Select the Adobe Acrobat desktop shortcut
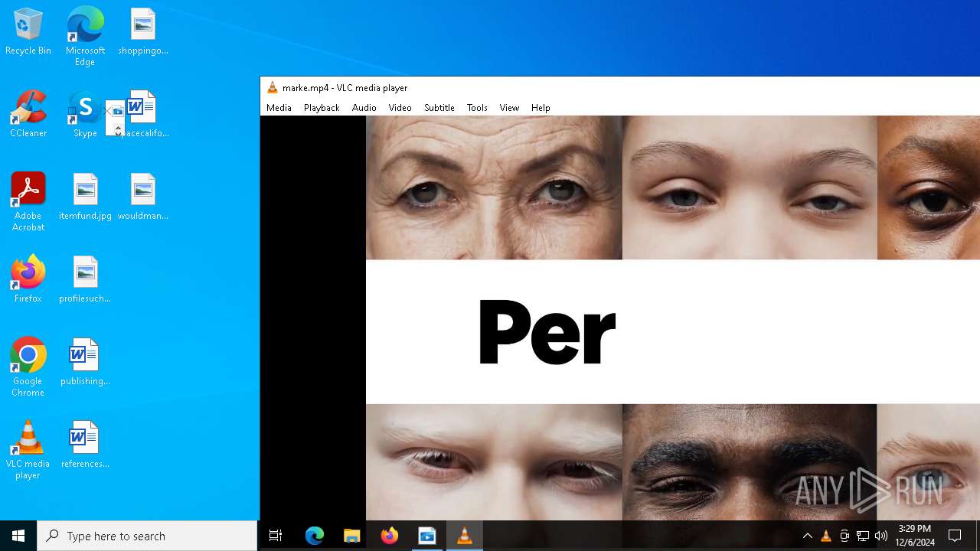The width and height of the screenshot is (980, 551). [x=28, y=202]
